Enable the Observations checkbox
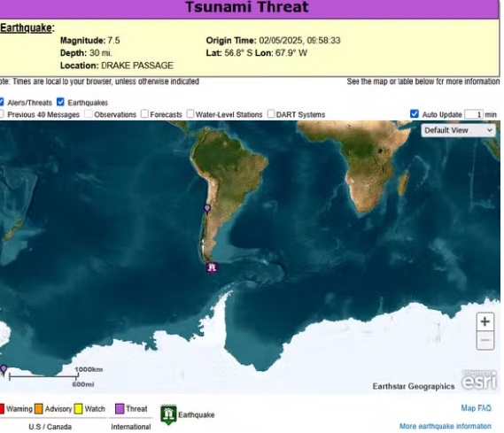This screenshot has width=504, height=433. (x=89, y=113)
